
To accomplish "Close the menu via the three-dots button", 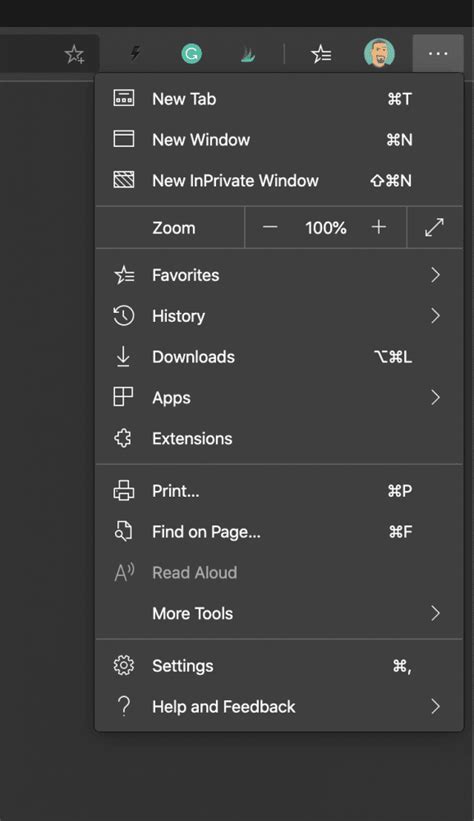I will (438, 53).
